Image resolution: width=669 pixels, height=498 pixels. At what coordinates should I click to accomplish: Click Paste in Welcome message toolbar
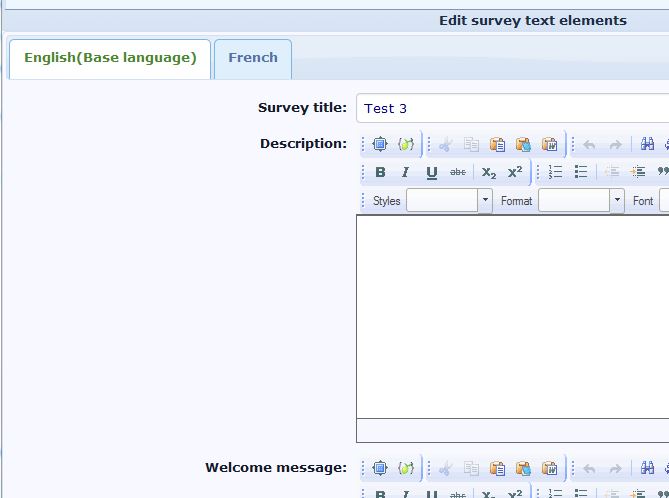[497, 468]
